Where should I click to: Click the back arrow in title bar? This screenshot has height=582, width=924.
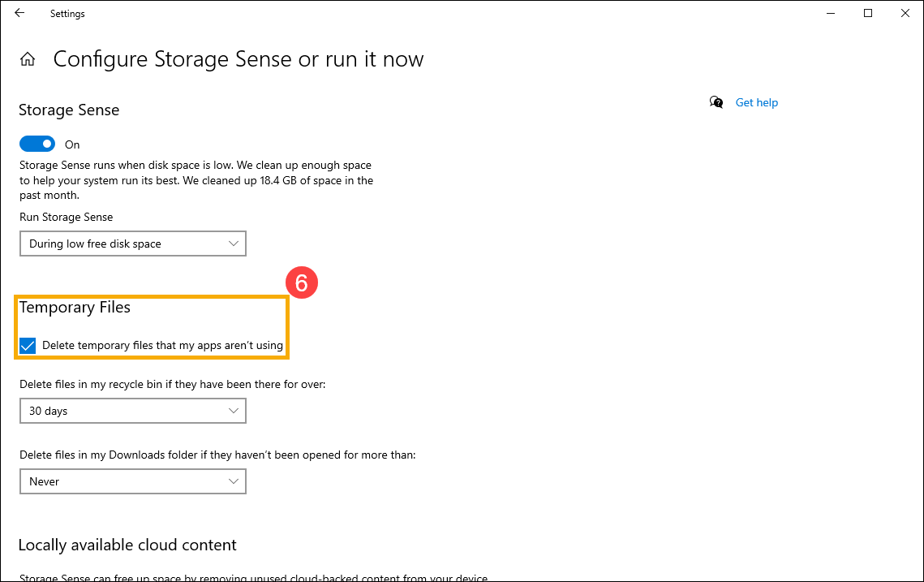(19, 13)
